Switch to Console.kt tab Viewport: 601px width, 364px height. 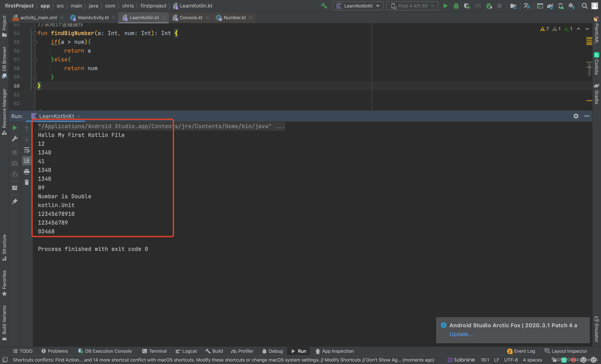tap(191, 18)
